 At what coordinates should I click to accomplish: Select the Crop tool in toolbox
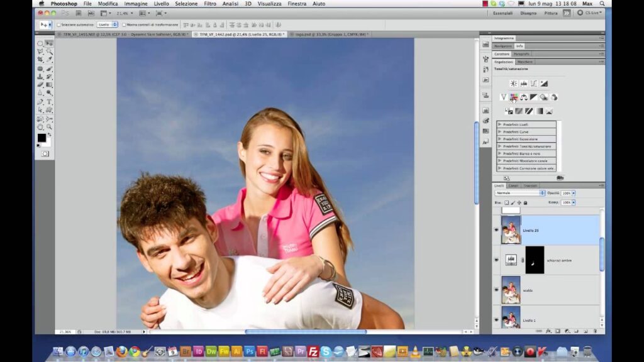point(40,60)
